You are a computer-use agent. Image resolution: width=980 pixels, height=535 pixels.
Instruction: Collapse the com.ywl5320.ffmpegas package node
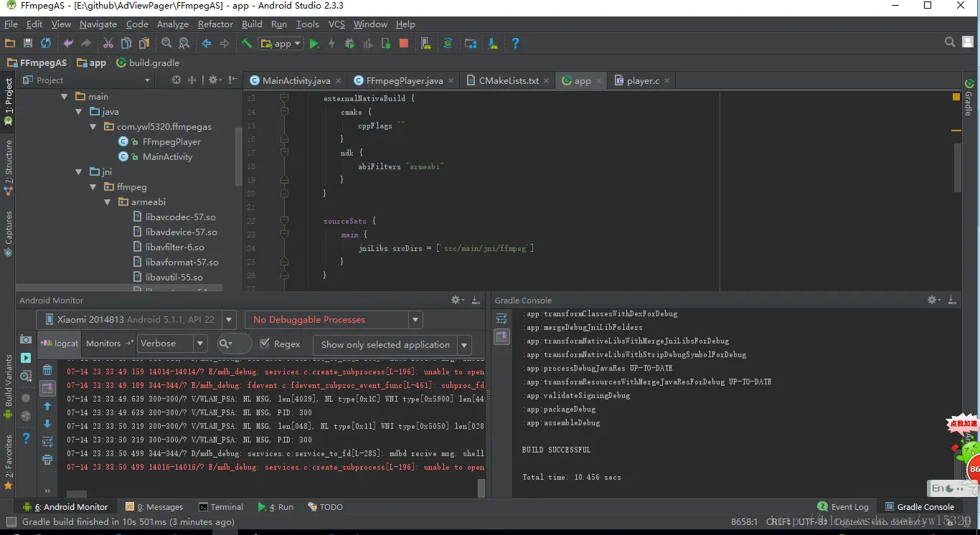(x=93, y=127)
